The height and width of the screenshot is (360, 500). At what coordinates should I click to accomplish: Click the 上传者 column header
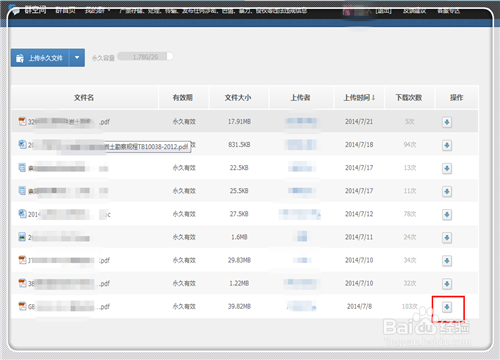pos(300,98)
